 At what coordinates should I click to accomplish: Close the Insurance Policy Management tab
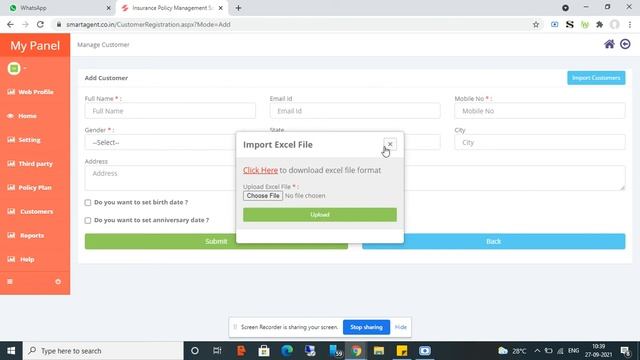coord(220,8)
